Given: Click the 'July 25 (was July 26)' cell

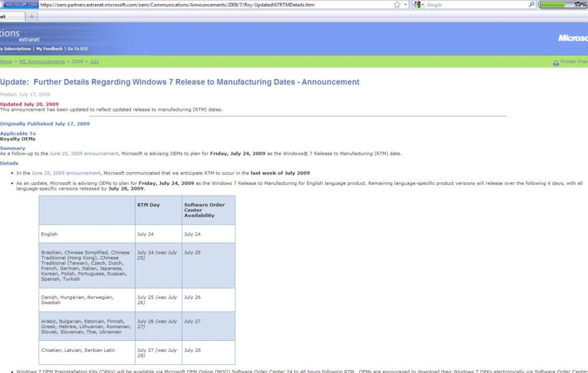Looking at the screenshot, I should pos(157,300).
